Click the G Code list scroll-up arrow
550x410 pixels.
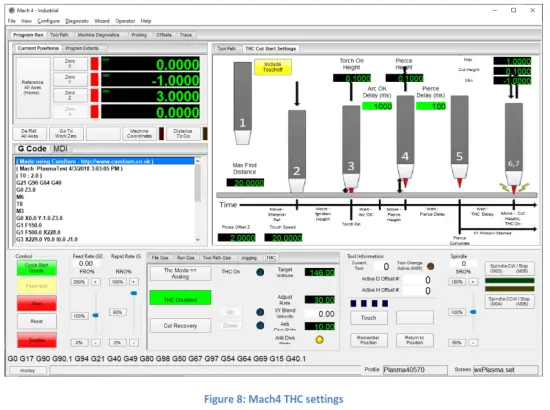pyautogui.click(x=197, y=161)
